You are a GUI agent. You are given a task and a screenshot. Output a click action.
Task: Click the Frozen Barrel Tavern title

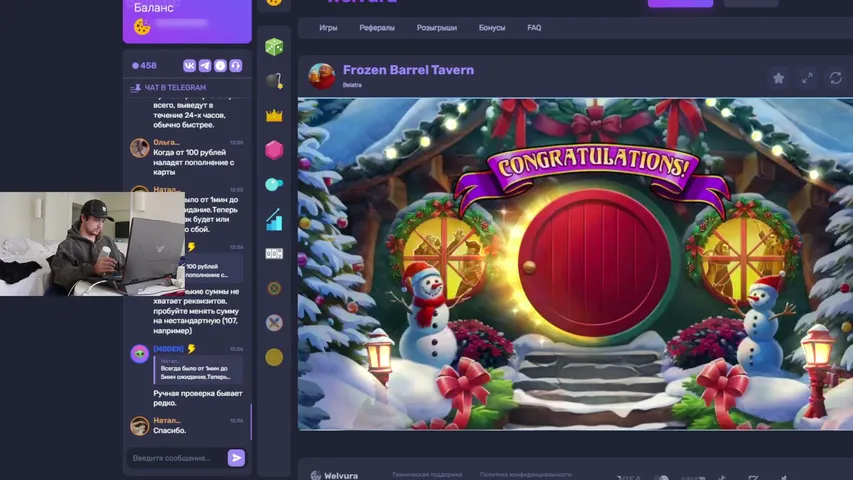pyautogui.click(x=408, y=70)
